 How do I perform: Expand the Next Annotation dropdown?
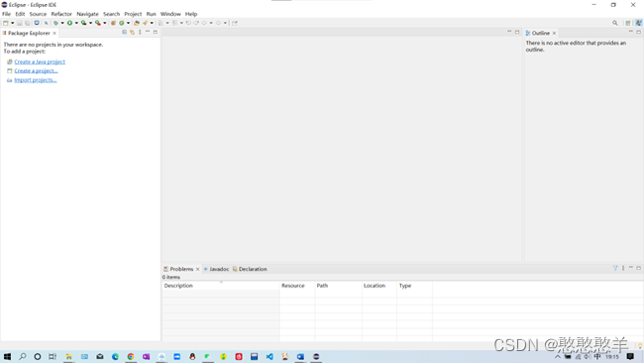coord(167,23)
